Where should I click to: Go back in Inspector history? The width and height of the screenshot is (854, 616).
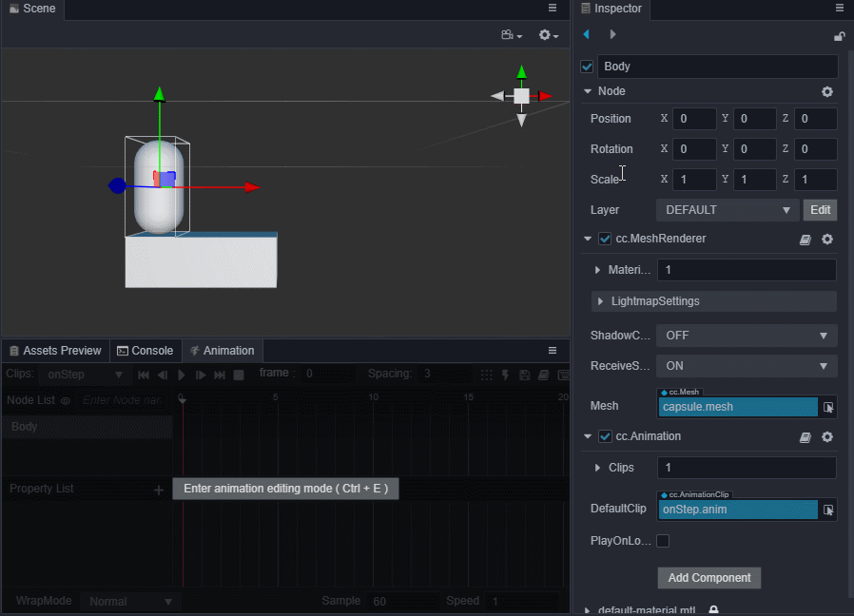587,34
